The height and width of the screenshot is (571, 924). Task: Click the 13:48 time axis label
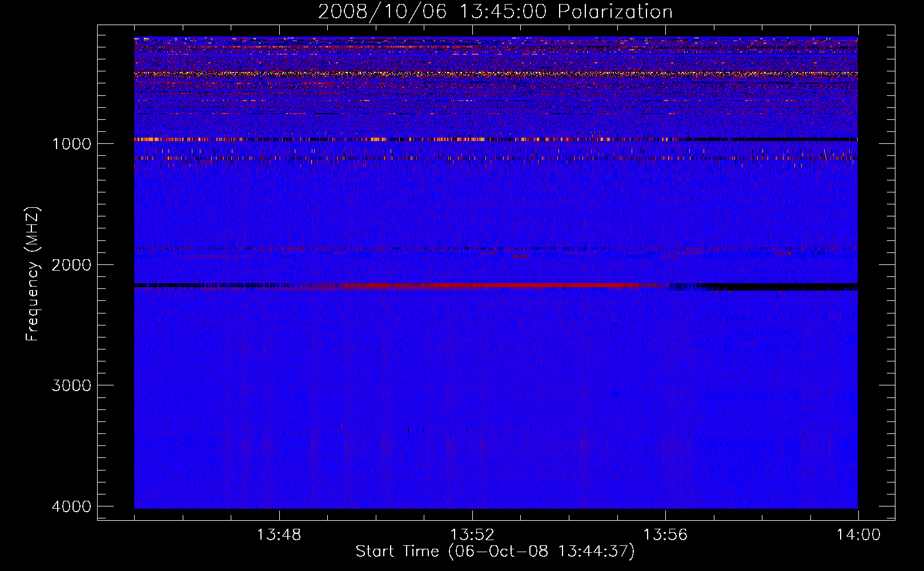point(279,535)
